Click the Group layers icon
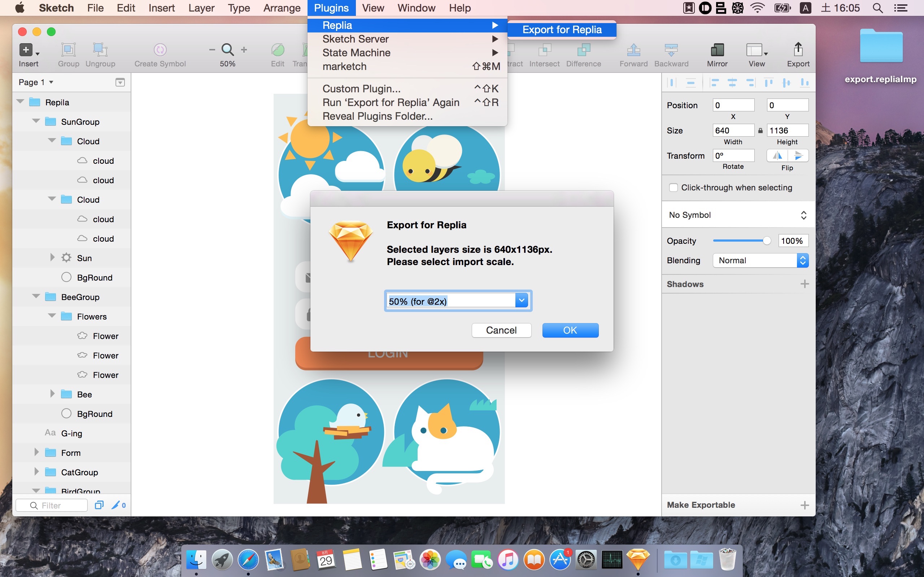Viewport: 924px width, 577px height. coord(68,50)
